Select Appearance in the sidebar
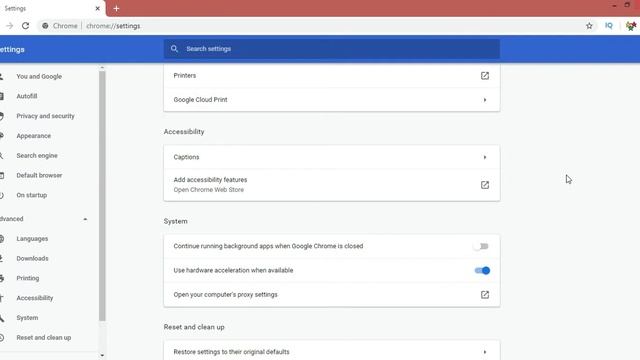640x360 pixels. (x=33, y=136)
